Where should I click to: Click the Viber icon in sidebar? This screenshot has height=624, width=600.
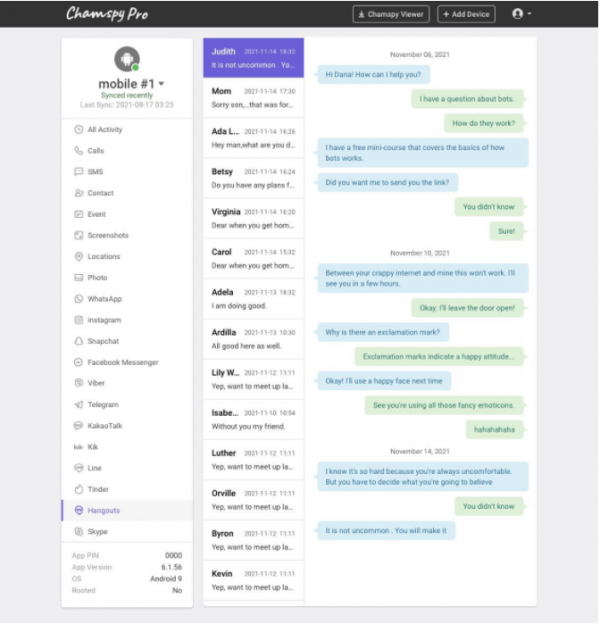click(79, 383)
